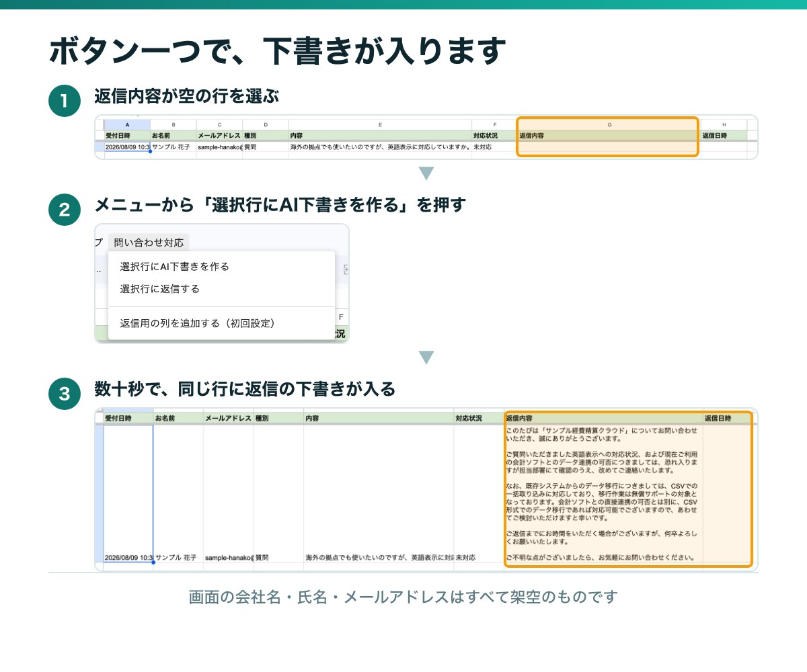Choose 選択行にAI下書きを作る from the menu
The image size is (807, 672).
(x=221, y=267)
